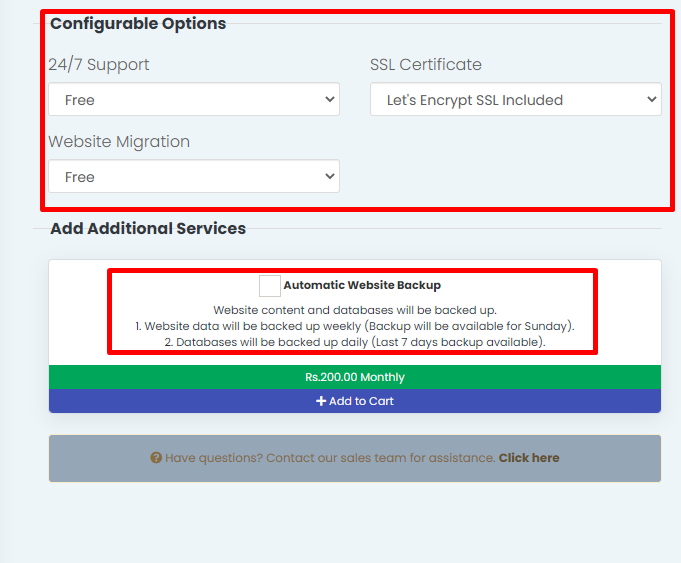The height and width of the screenshot is (563, 681).
Task: Follow the 'Click here' sales contact link
Action: tap(529, 458)
